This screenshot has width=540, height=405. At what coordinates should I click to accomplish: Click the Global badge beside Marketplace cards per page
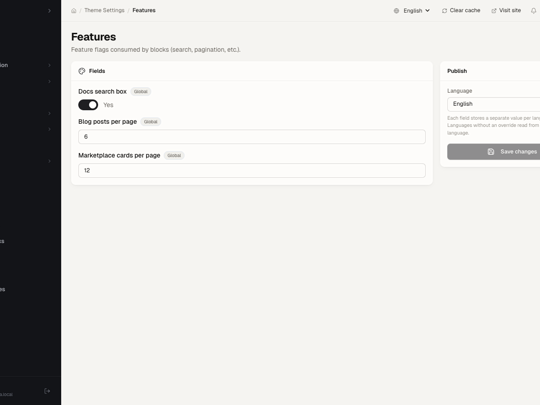coord(174,156)
